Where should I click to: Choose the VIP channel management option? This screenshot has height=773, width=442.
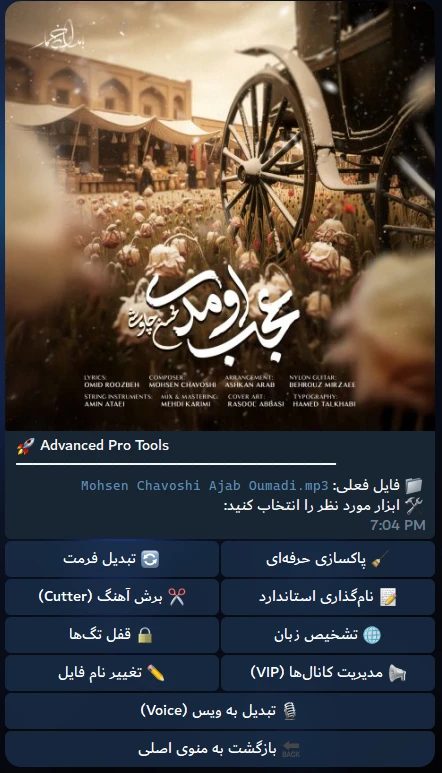[328, 673]
